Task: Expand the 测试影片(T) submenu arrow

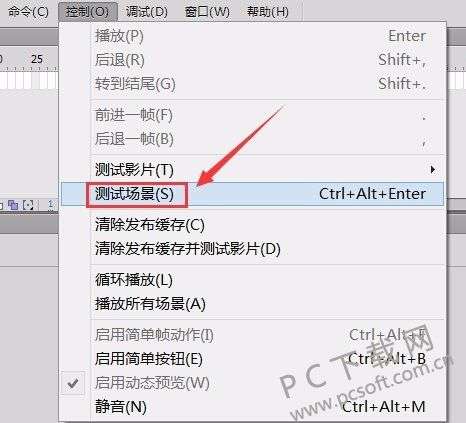Action: point(433,170)
